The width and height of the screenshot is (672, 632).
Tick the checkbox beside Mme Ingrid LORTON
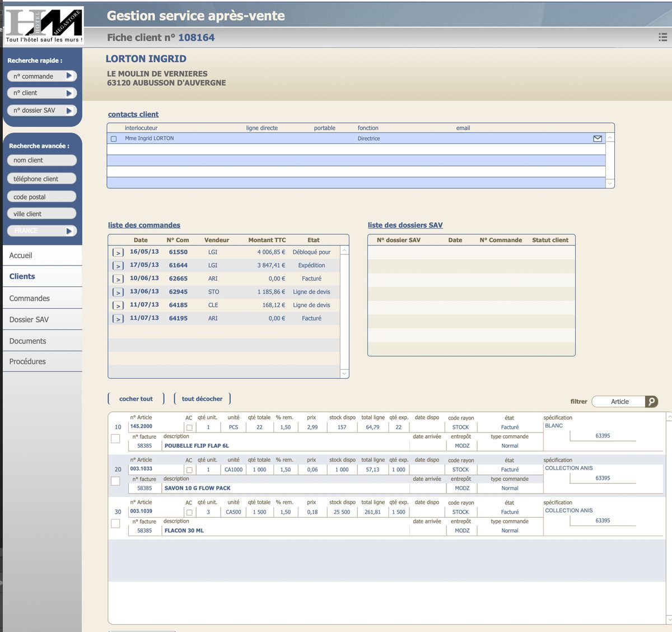(x=114, y=138)
